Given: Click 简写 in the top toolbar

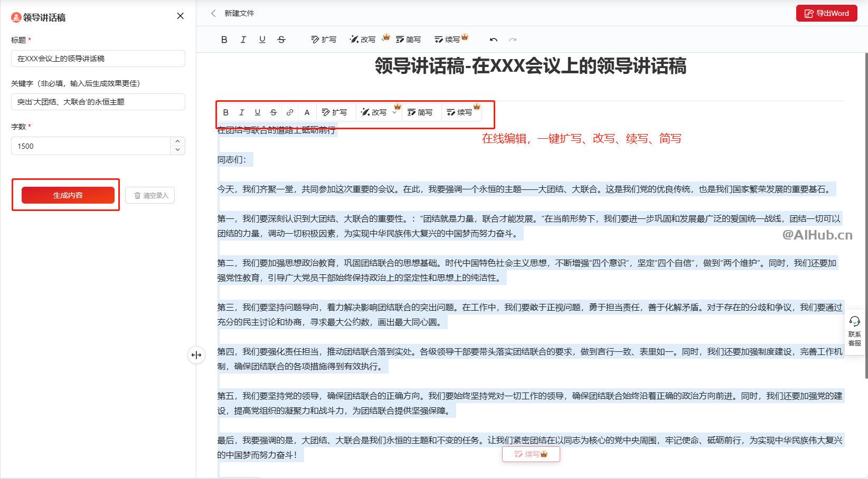Looking at the screenshot, I should tap(408, 40).
